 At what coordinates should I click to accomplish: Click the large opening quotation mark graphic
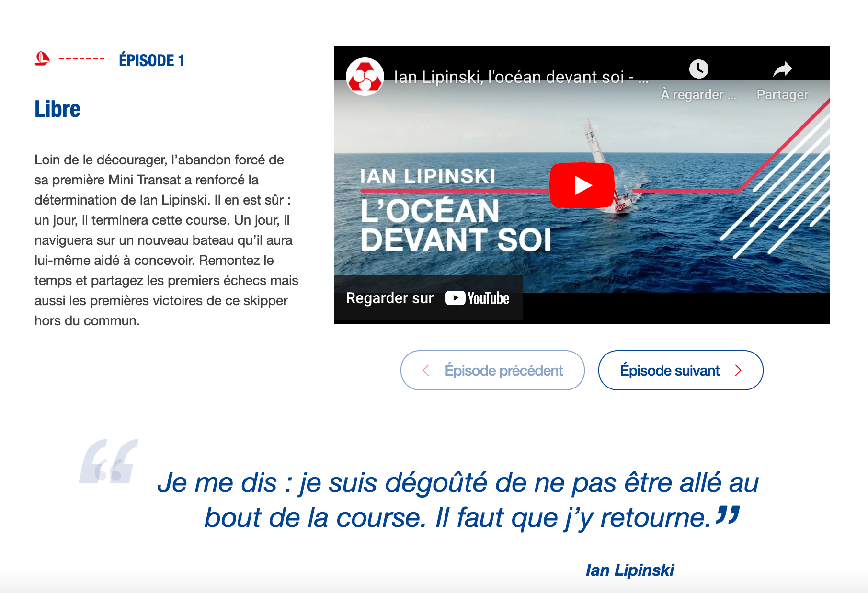pos(109,461)
